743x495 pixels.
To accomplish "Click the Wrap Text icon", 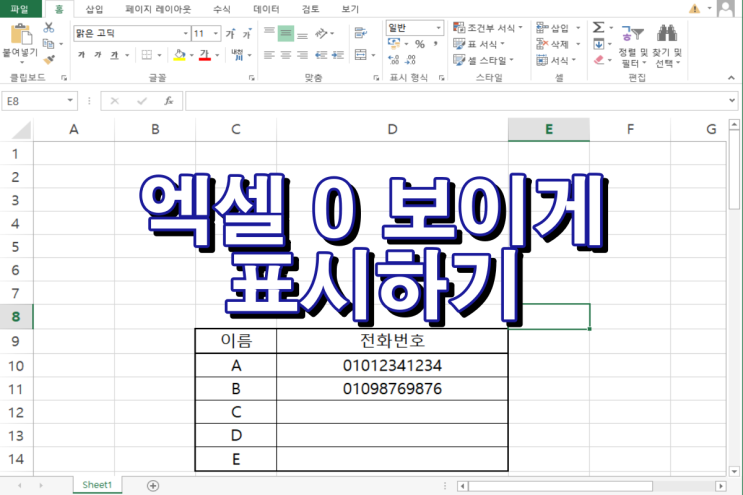I will tap(361, 33).
